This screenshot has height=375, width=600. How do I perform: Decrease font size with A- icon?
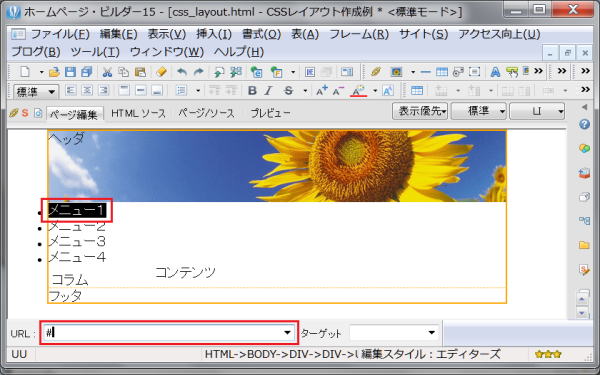pos(338,91)
